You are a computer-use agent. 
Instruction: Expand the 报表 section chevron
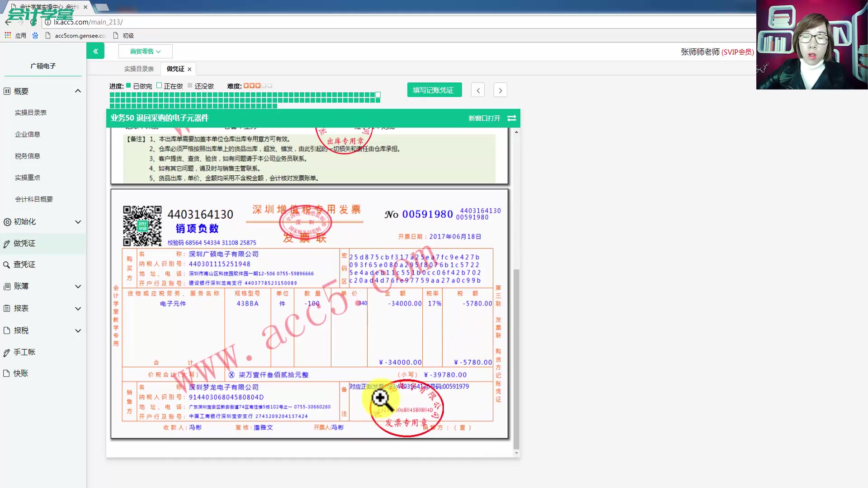pyautogui.click(x=78, y=308)
